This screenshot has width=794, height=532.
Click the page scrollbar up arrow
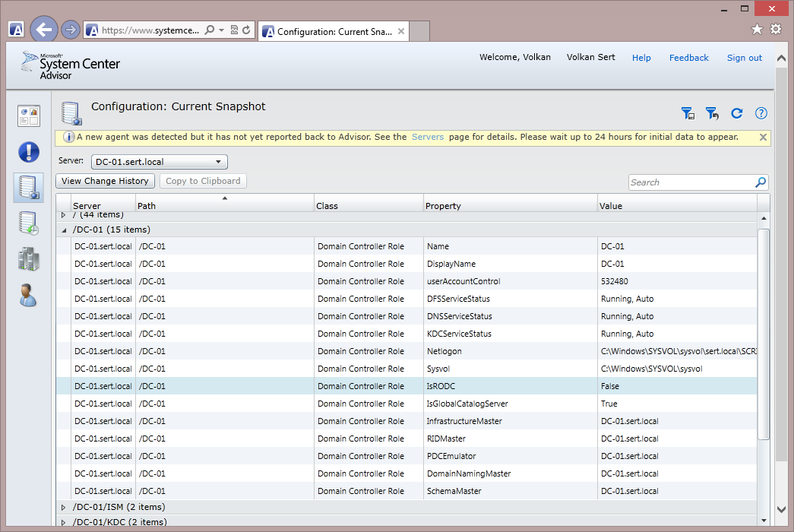coord(781,59)
